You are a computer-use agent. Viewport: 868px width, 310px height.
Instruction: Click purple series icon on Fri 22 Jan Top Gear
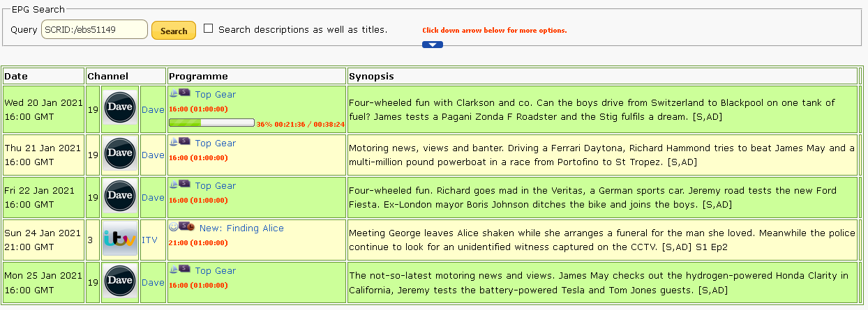click(185, 185)
